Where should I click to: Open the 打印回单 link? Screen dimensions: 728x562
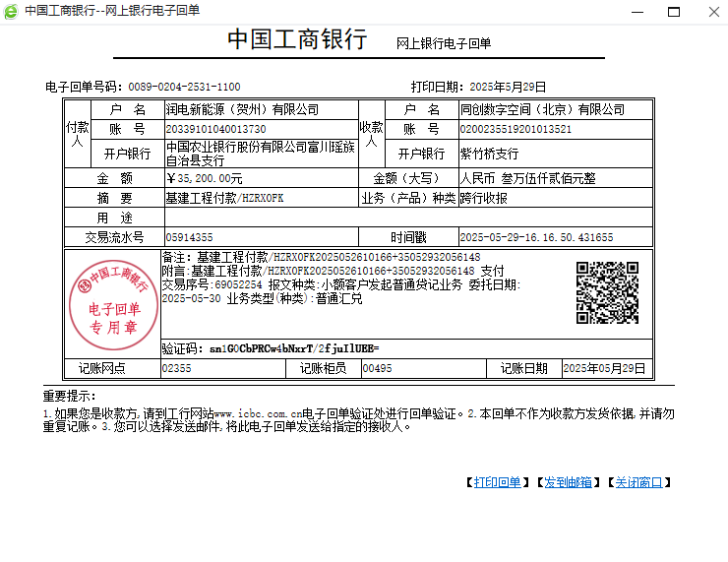497,482
